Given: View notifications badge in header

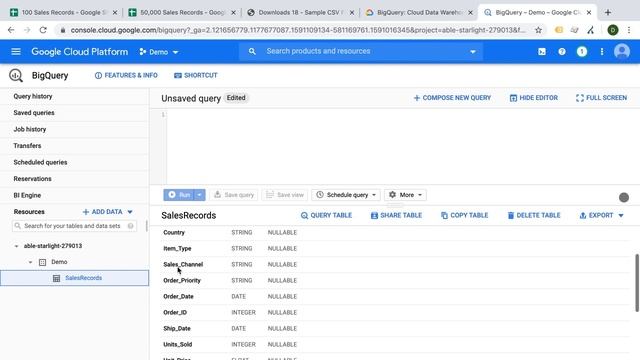Looking at the screenshot, I should (582, 51).
